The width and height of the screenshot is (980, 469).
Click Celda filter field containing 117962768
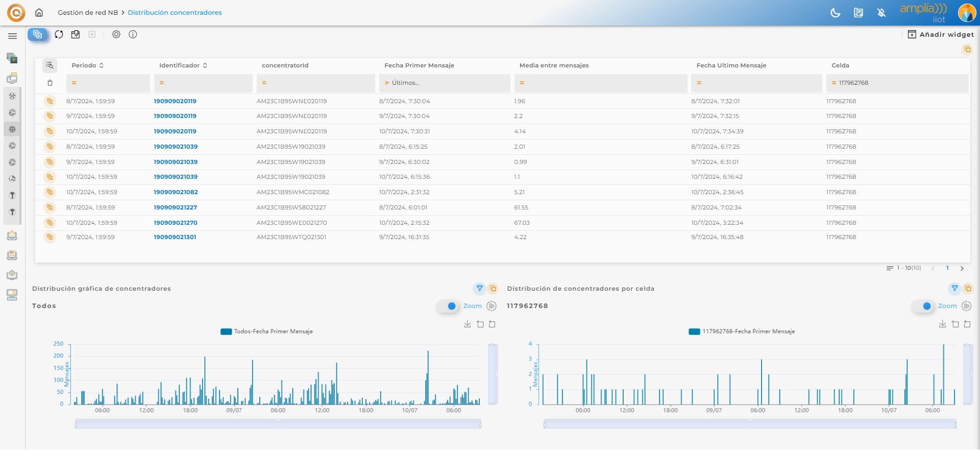tap(897, 83)
